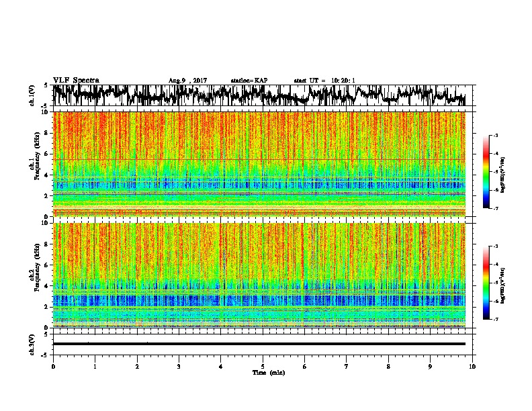Click time axis tick label "2"

coord(137,367)
